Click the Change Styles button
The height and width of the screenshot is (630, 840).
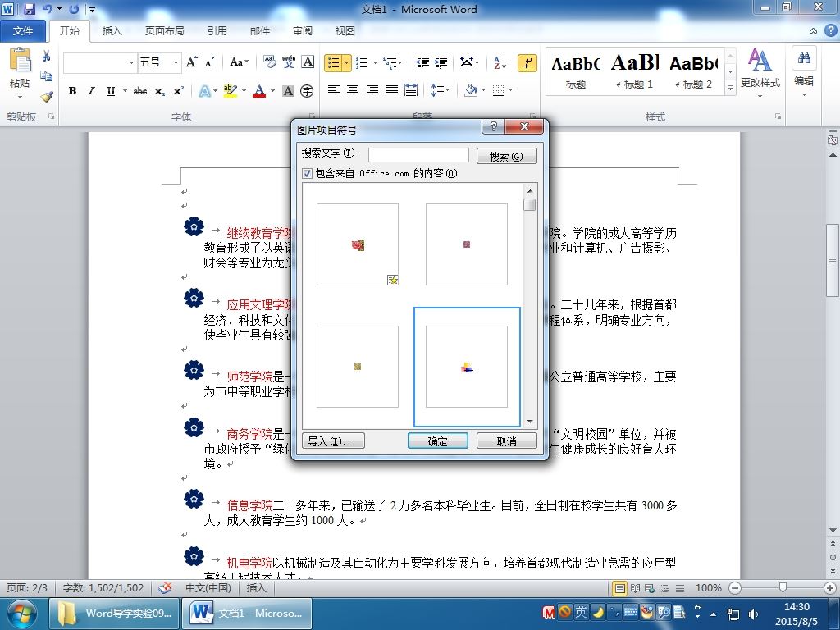[x=760, y=73]
